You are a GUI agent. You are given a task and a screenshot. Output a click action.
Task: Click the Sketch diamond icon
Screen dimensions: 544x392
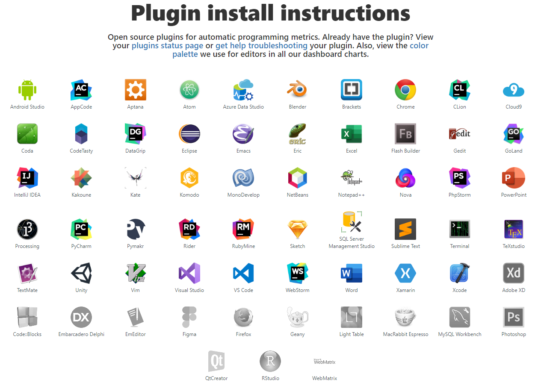pyautogui.click(x=297, y=229)
